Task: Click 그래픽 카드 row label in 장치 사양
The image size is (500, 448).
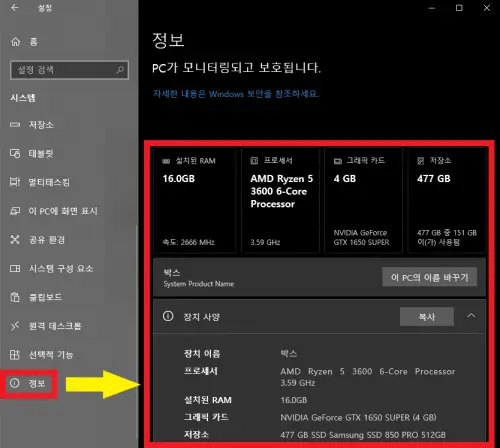Action: point(206,417)
